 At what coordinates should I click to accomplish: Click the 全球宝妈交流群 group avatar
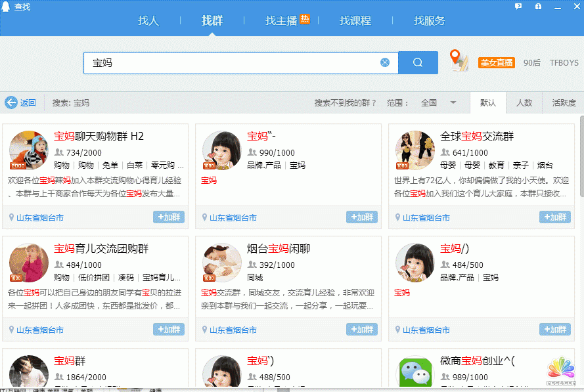pyautogui.click(x=415, y=150)
